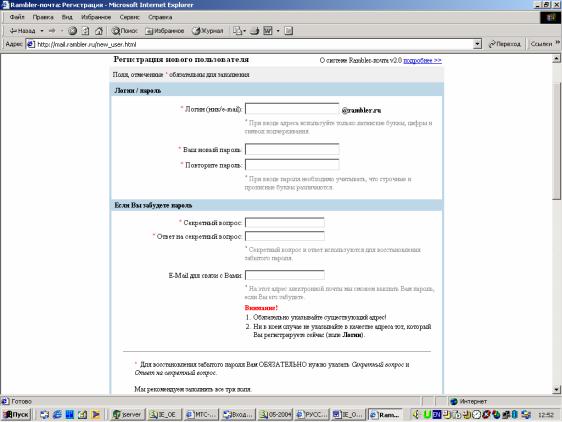This screenshot has height=422, width=562.
Task: Switch to the МТС taskbar window
Action: pos(201,415)
